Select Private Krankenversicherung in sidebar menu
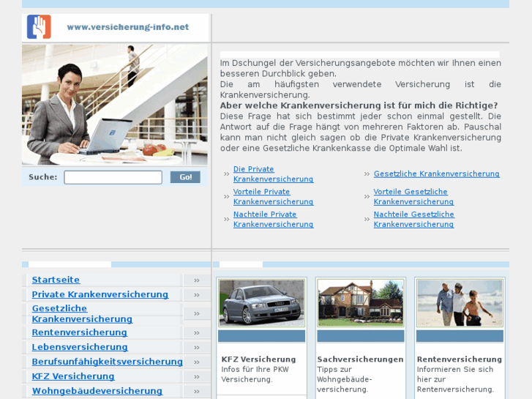 100,294
